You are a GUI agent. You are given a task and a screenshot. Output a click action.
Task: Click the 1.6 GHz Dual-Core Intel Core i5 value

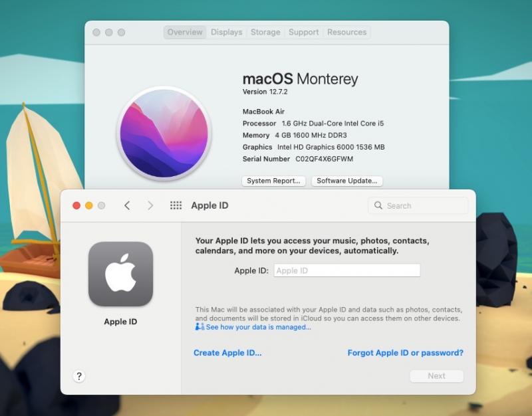(333, 124)
